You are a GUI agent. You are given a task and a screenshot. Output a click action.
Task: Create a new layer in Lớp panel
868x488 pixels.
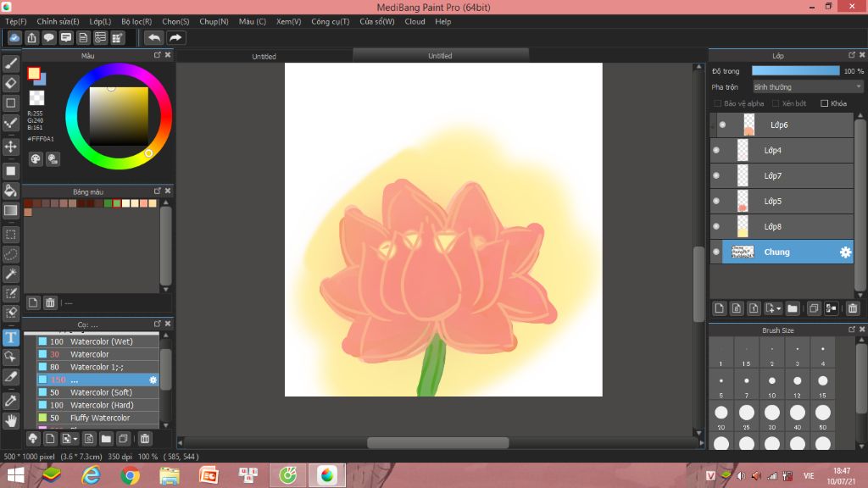point(719,308)
